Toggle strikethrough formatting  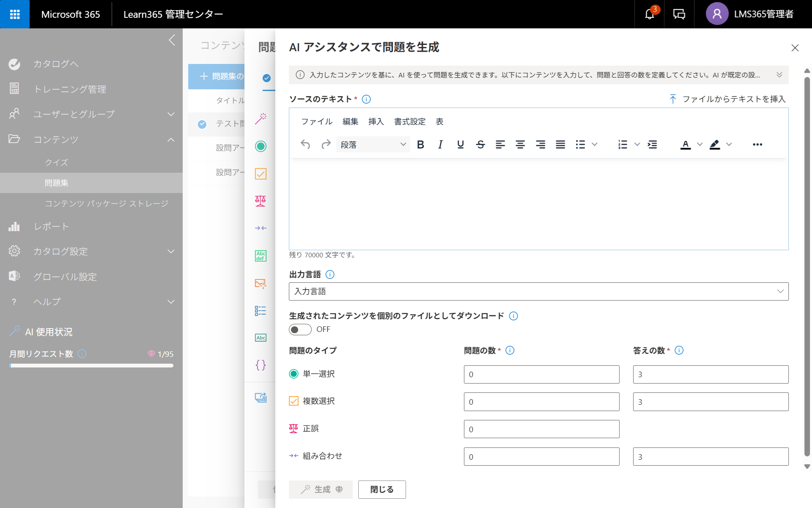[x=480, y=144]
